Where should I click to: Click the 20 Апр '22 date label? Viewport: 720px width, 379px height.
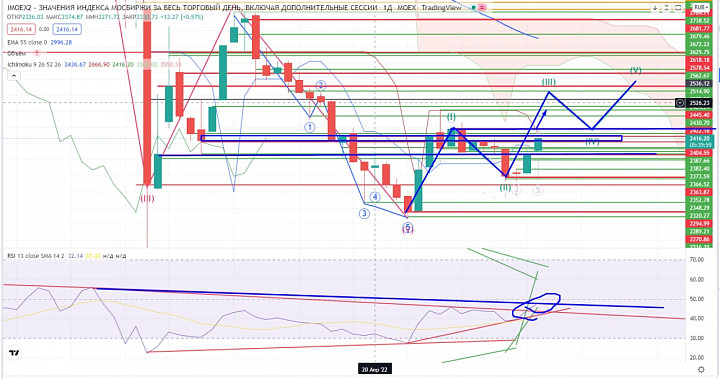click(x=375, y=369)
